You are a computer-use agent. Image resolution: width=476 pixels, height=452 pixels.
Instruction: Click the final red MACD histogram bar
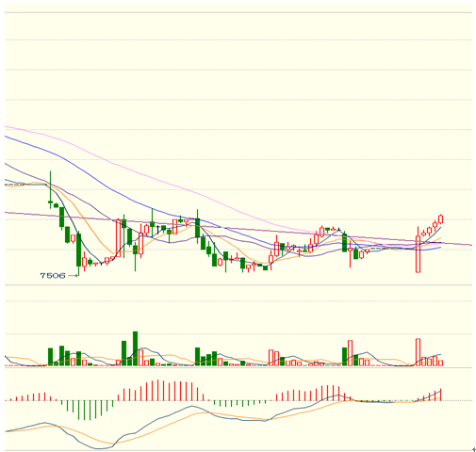coord(441,395)
